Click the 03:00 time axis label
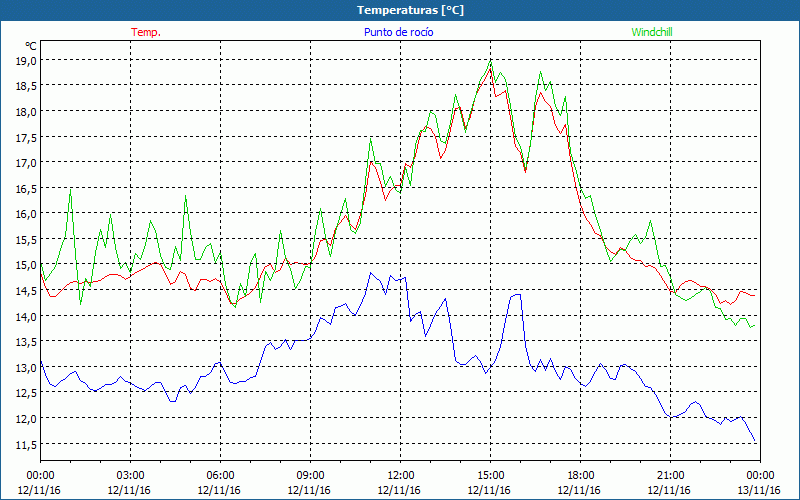Image resolution: width=800 pixels, height=500 pixels. click(130, 476)
